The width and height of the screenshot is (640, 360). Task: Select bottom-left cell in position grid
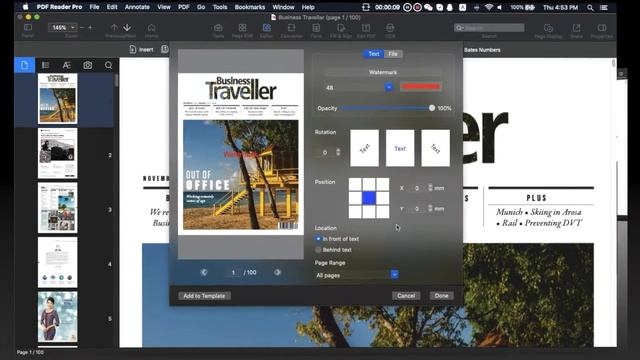pos(355,211)
